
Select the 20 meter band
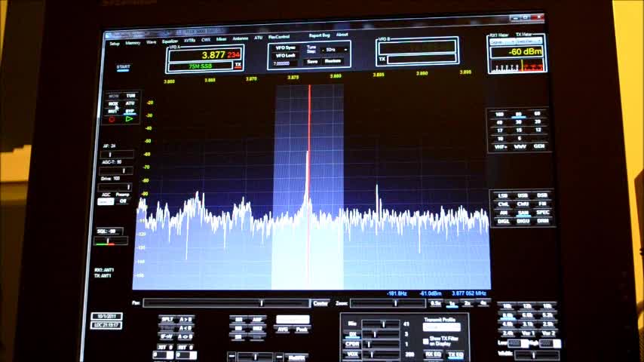coord(537,121)
